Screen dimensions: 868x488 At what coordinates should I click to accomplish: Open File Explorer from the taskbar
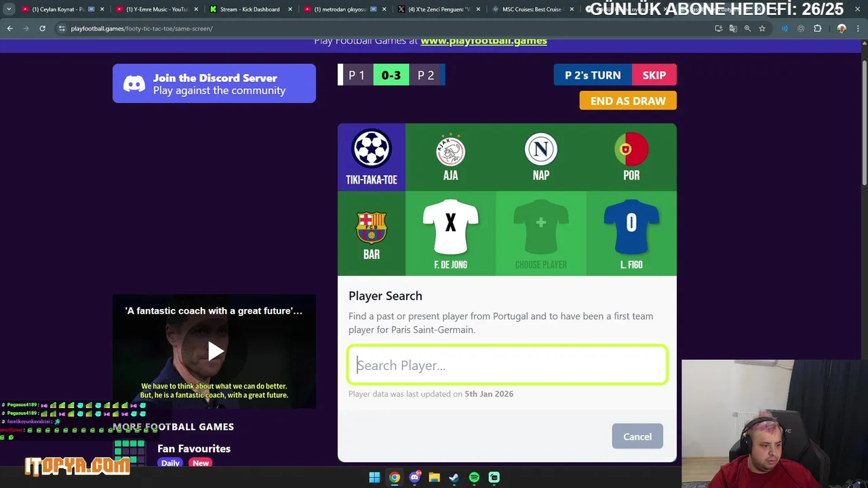(434, 477)
